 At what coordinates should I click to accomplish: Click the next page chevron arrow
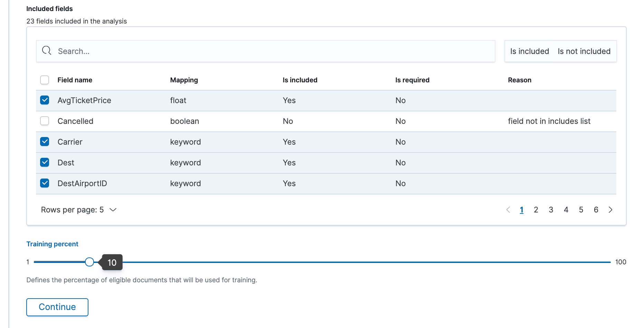(610, 210)
